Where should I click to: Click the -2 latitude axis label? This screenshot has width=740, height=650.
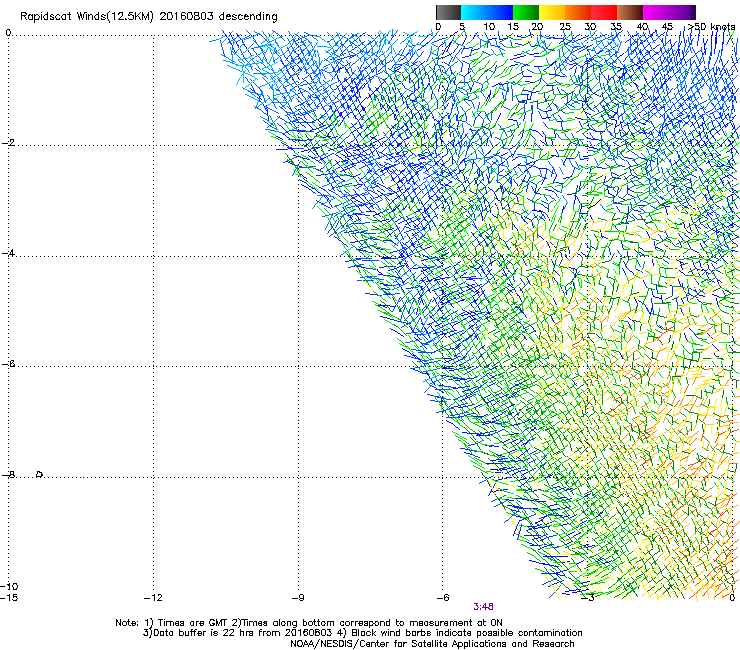click(8, 143)
